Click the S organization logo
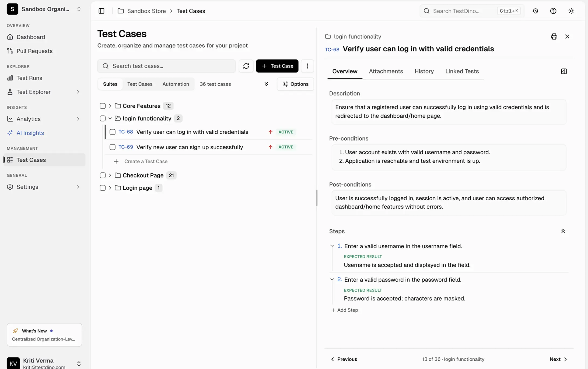Image resolution: width=588 pixels, height=369 pixels. (x=12, y=9)
